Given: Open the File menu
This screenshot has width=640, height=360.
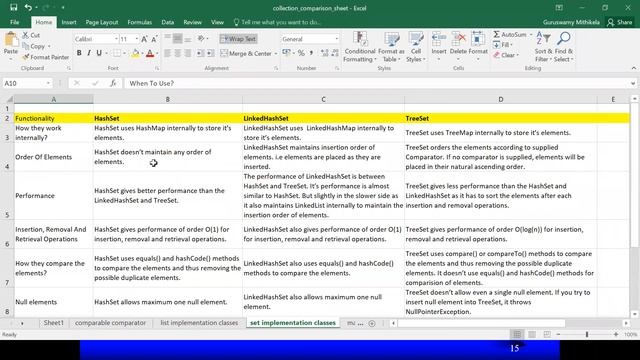Looking at the screenshot, I should pyautogui.click(x=15, y=22).
